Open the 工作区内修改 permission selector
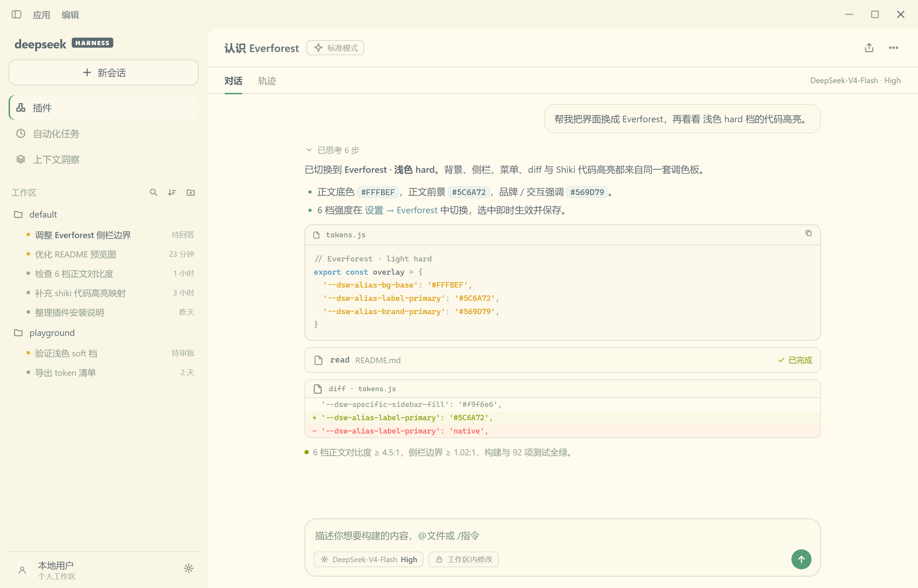 click(464, 559)
